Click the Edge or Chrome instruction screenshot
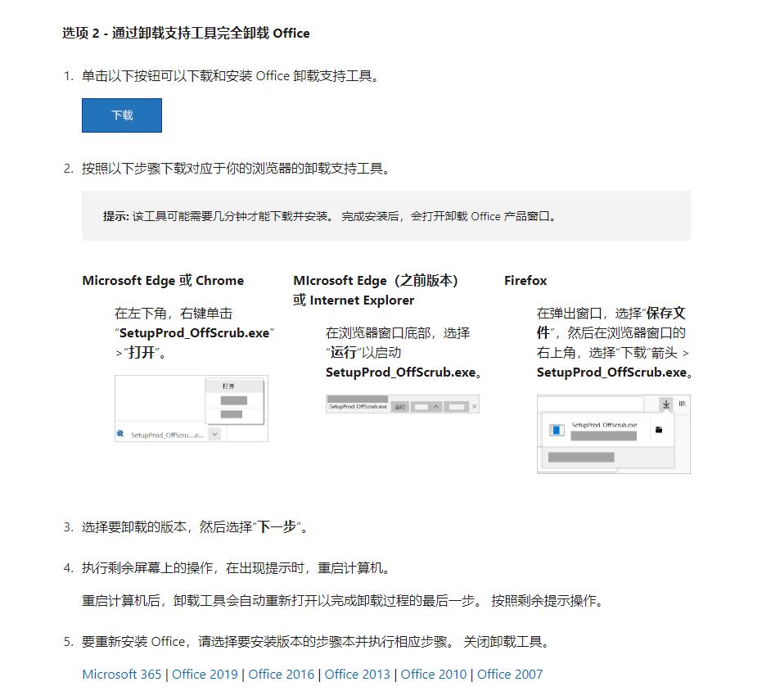 (x=190, y=409)
